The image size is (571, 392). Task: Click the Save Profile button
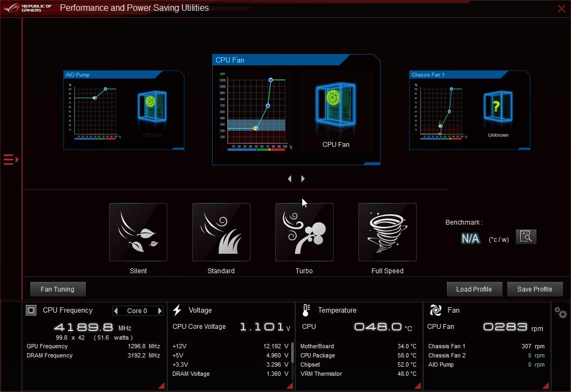[534, 289]
